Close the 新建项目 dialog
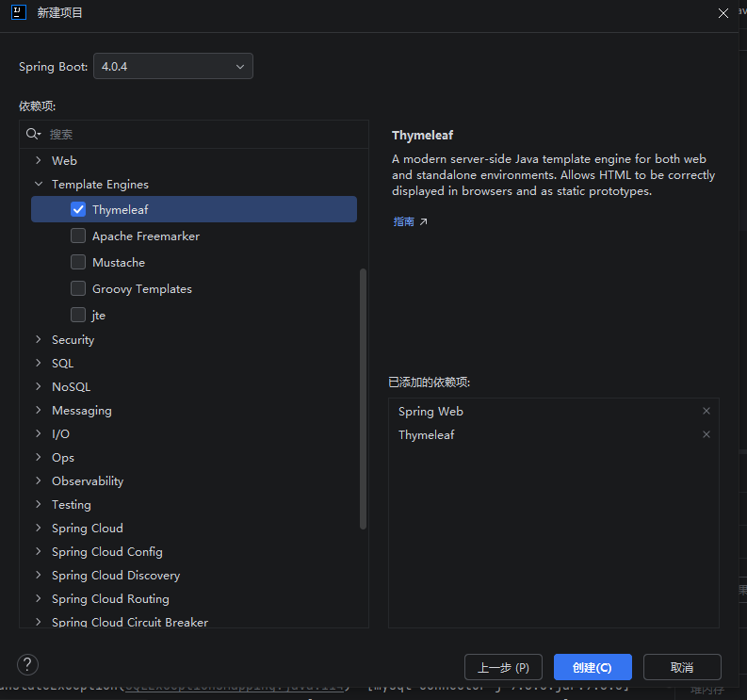This screenshot has width=747, height=700. click(723, 13)
